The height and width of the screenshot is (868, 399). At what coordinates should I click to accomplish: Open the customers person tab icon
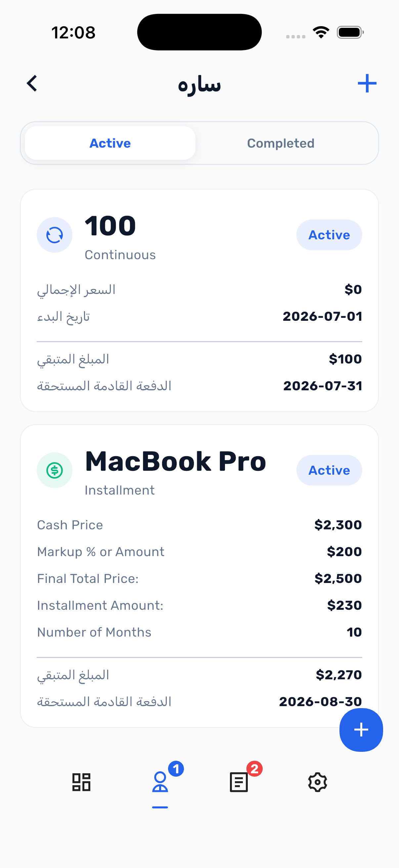point(160,782)
